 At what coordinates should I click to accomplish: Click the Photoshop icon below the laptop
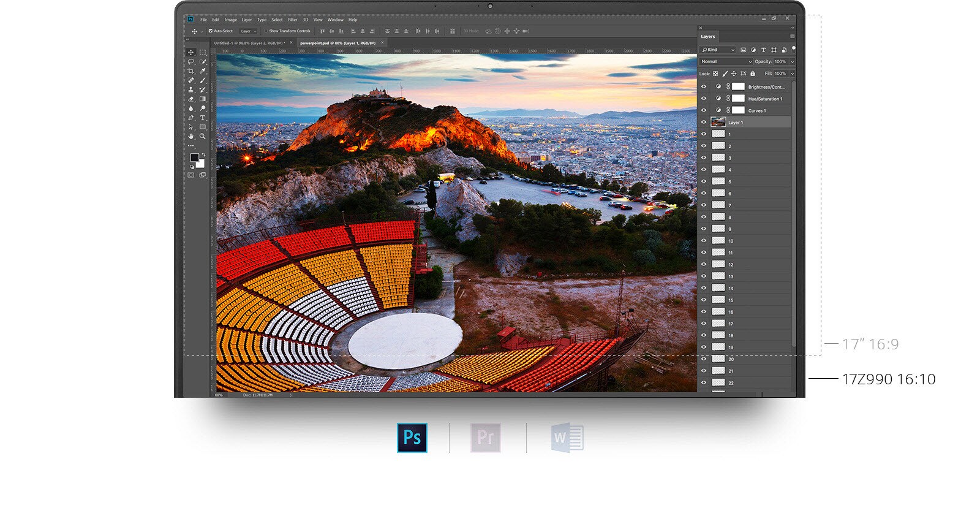(412, 438)
